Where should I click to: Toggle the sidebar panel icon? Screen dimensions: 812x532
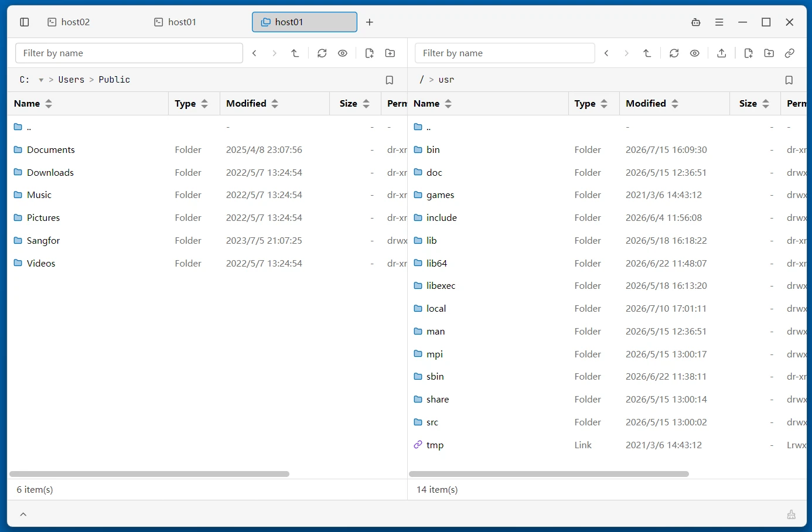pyautogui.click(x=25, y=22)
